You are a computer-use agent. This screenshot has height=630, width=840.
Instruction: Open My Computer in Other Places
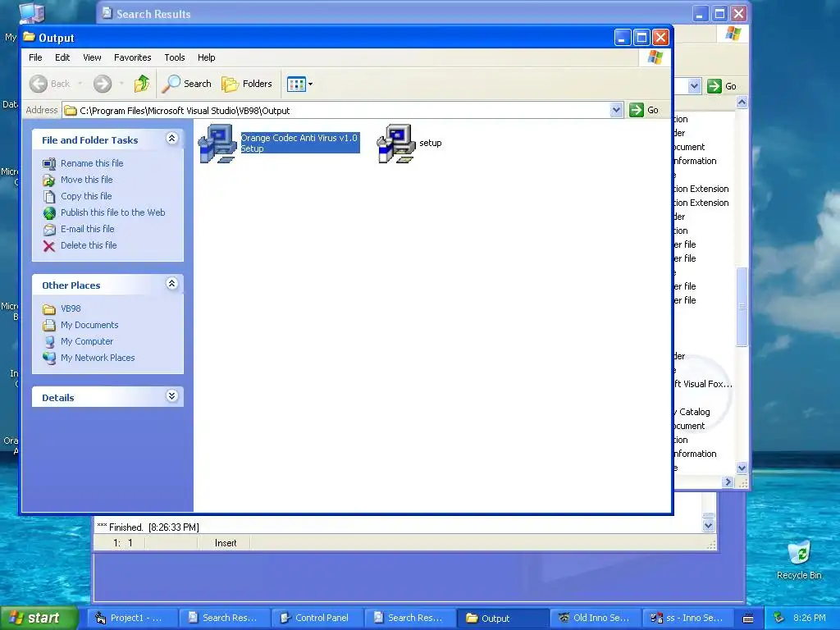coord(87,341)
